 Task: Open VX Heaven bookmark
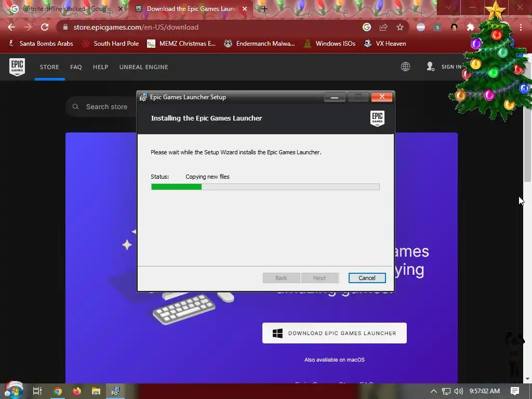point(385,44)
